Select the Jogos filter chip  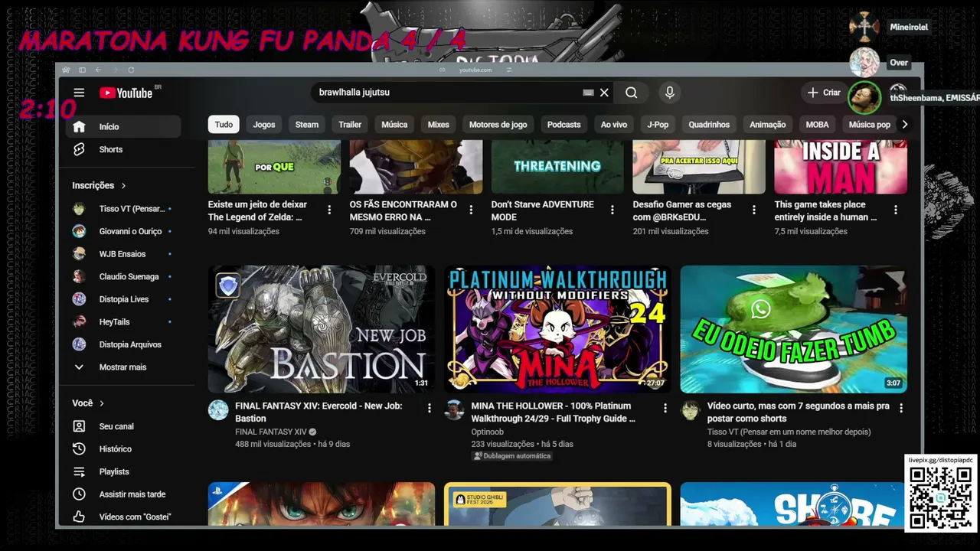264,124
